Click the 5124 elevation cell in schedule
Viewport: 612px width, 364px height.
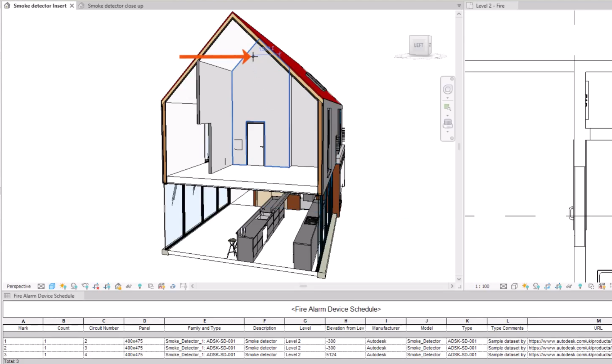click(331, 354)
